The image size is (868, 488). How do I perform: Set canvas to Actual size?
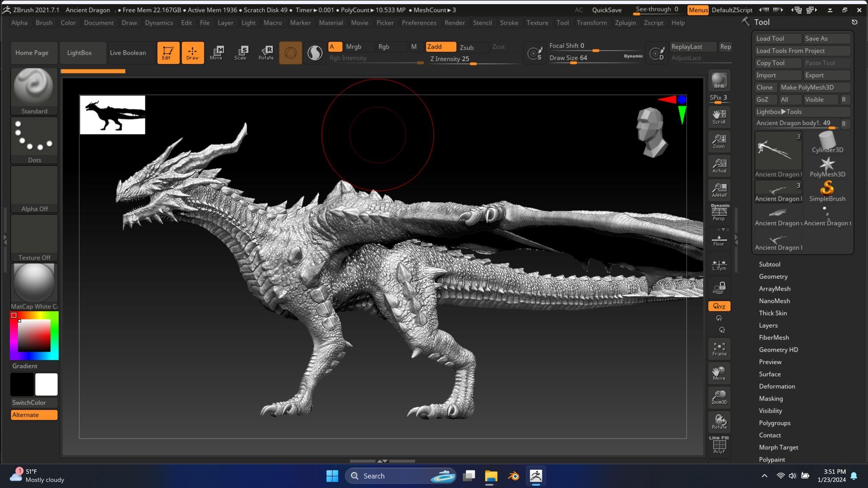click(719, 166)
